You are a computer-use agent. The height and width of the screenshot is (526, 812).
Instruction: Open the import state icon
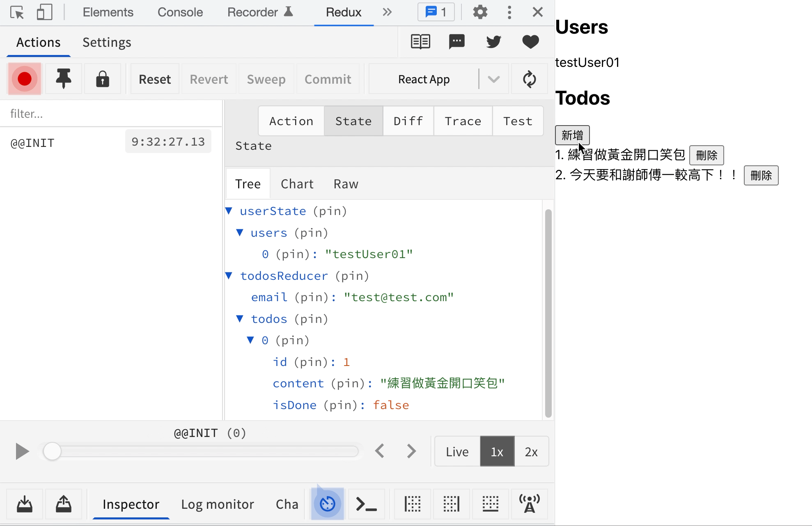25,504
